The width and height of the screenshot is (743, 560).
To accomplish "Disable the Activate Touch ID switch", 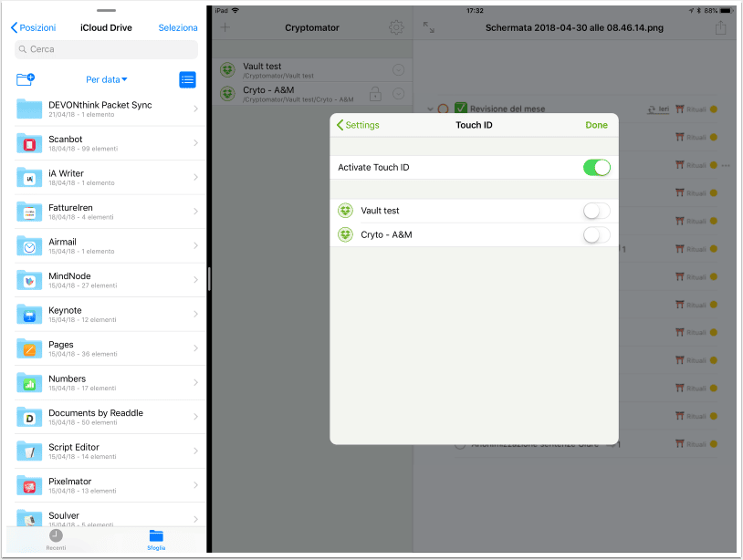I will [x=597, y=168].
